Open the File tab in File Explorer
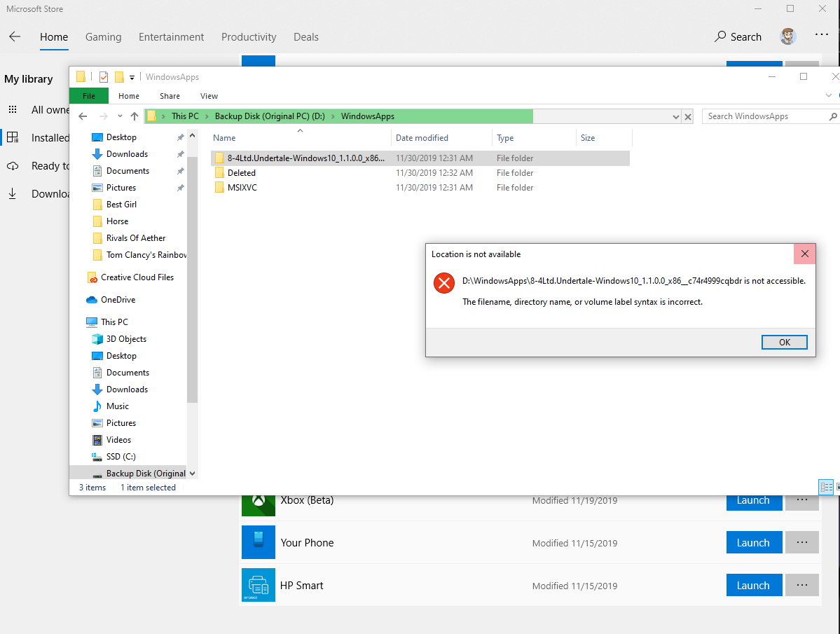The width and height of the screenshot is (840, 634). [x=89, y=96]
